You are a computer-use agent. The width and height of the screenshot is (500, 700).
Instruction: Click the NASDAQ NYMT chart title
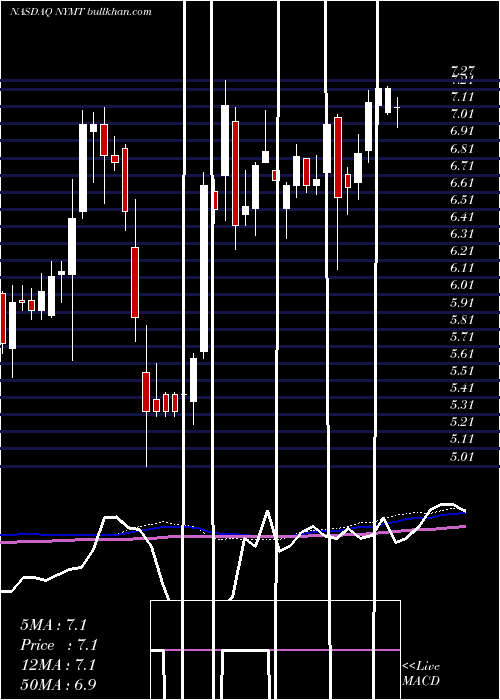coord(80,12)
